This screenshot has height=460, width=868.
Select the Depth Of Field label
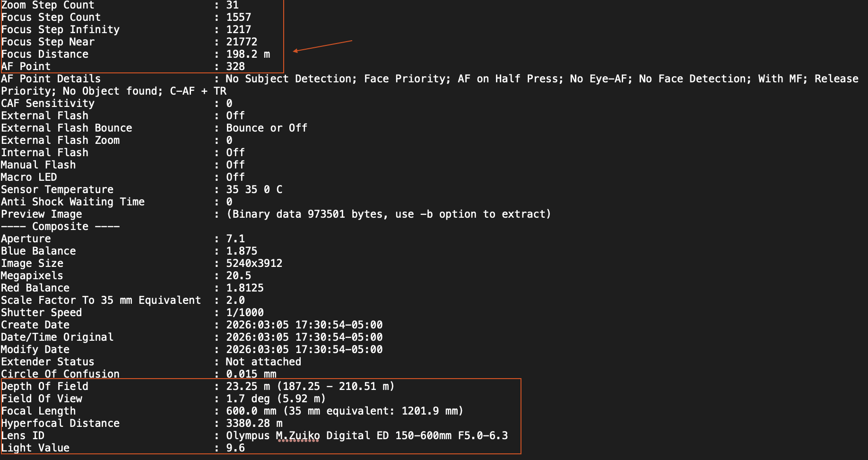pos(44,387)
